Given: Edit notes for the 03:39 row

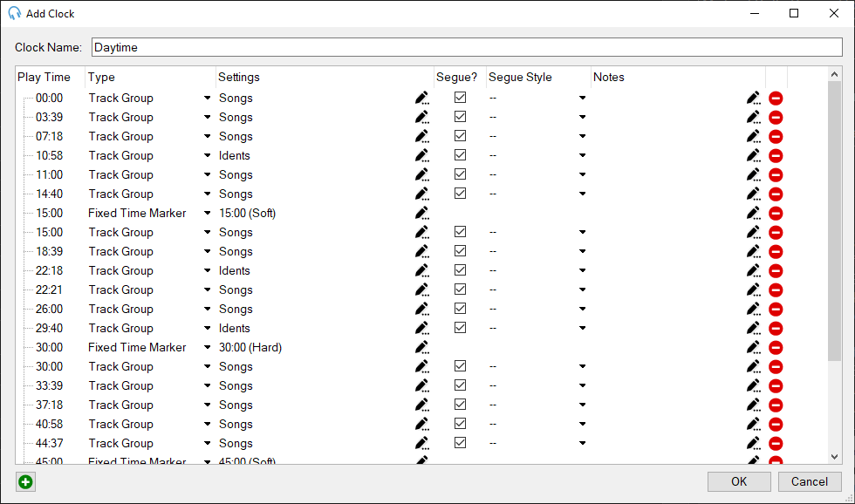Looking at the screenshot, I should point(754,118).
